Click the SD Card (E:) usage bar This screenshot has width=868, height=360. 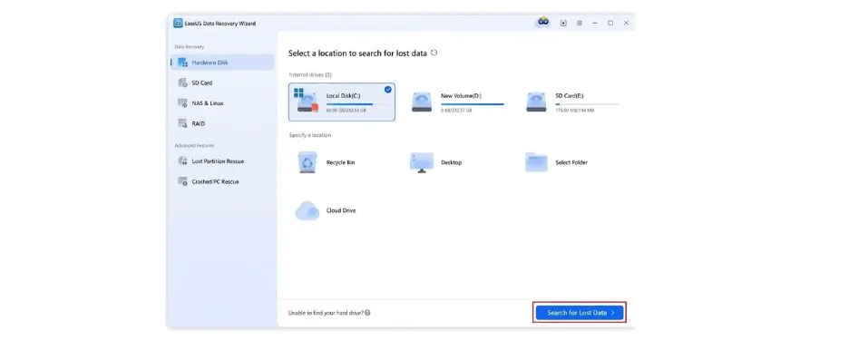pyautogui.click(x=587, y=104)
